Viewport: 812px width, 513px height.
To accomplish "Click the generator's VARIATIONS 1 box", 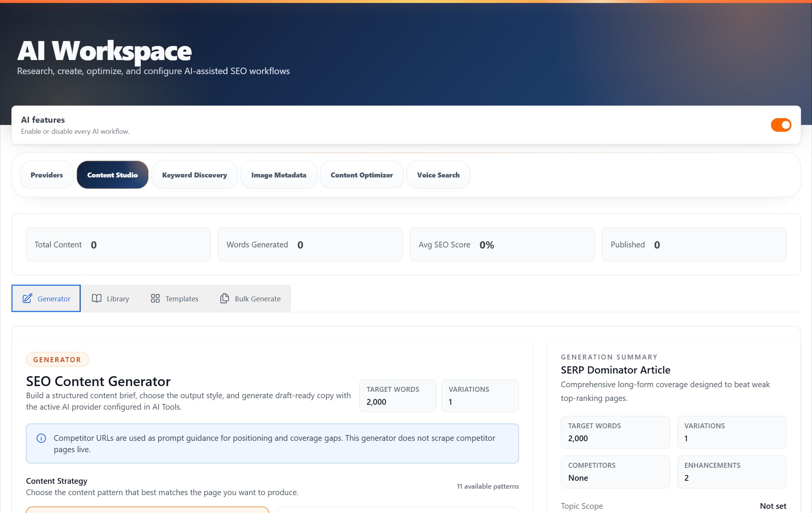I will point(480,396).
